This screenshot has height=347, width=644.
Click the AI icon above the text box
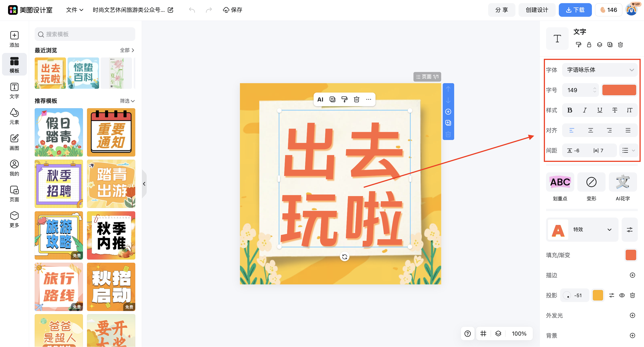(320, 99)
